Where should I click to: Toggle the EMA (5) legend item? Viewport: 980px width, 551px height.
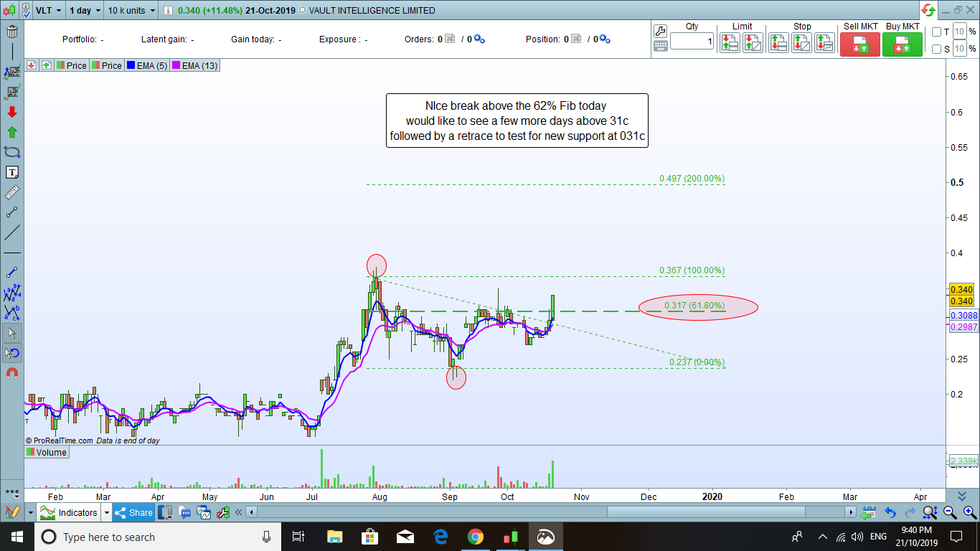tap(147, 65)
